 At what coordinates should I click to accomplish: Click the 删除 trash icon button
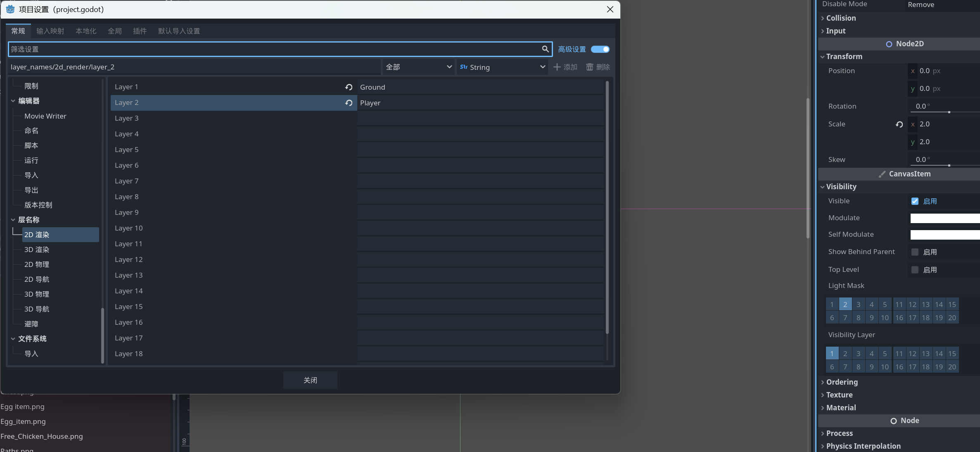pyautogui.click(x=598, y=67)
